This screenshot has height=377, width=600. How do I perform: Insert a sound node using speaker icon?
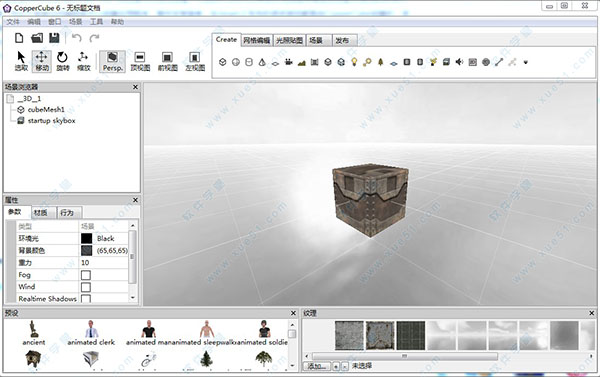[459, 62]
